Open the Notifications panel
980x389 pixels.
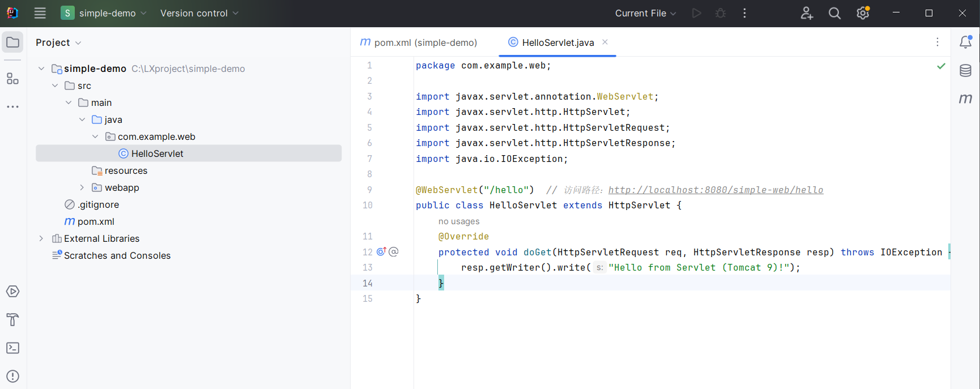[x=966, y=42]
